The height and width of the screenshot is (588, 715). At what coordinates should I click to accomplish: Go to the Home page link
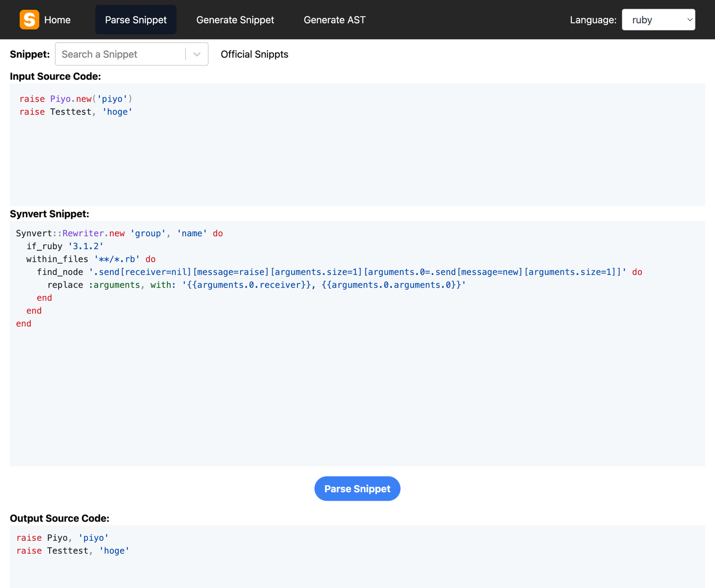pyautogui.click(x=57, y=20)
